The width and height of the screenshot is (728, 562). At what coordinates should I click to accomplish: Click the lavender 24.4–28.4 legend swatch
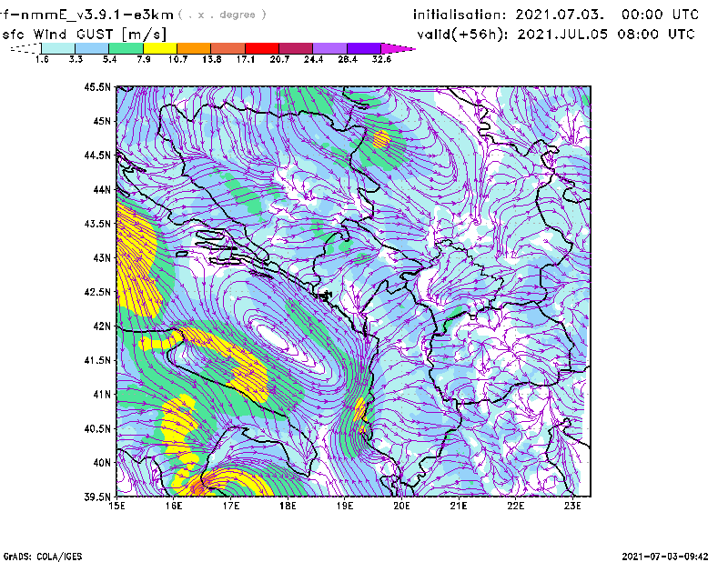330,48
